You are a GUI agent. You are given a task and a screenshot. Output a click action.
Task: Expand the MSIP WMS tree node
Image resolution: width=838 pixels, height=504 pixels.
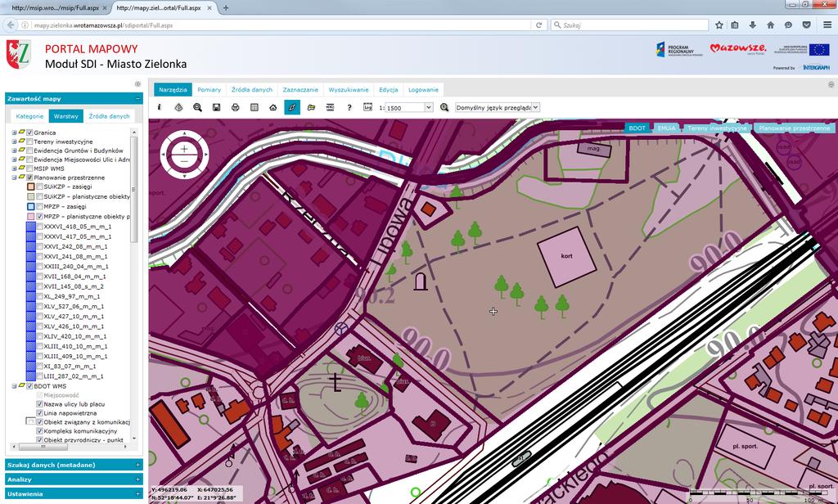coord(14,169)
